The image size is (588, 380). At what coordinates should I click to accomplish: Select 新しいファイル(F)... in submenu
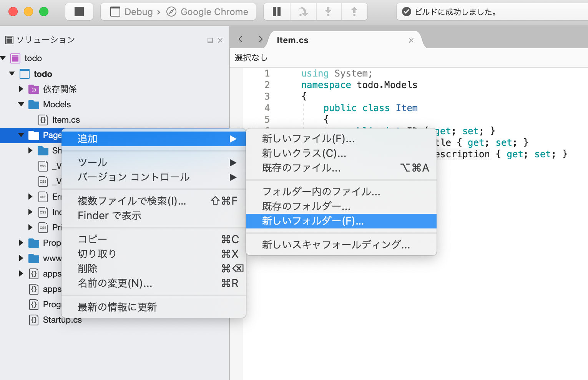click(x=341, y=139)
